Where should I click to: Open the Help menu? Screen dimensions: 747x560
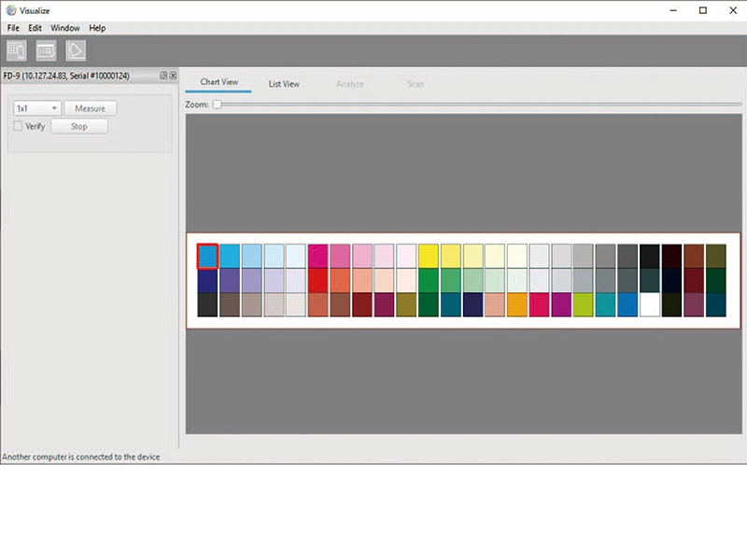97,28
